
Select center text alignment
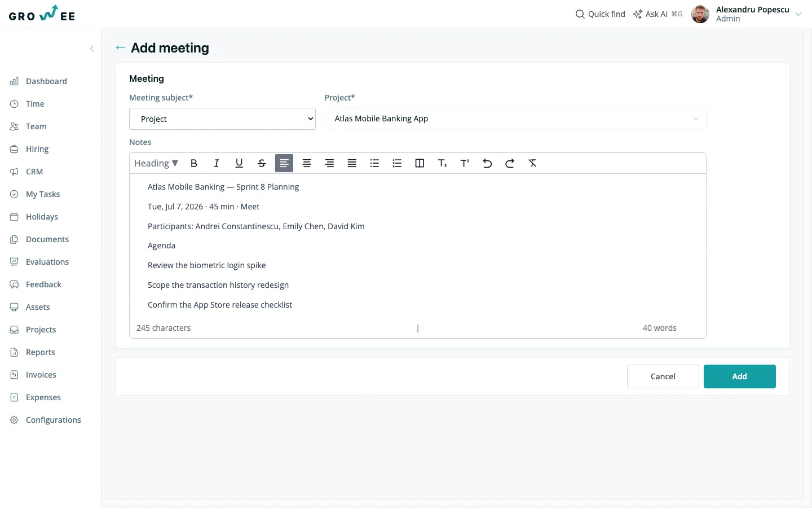coord(307,163)
